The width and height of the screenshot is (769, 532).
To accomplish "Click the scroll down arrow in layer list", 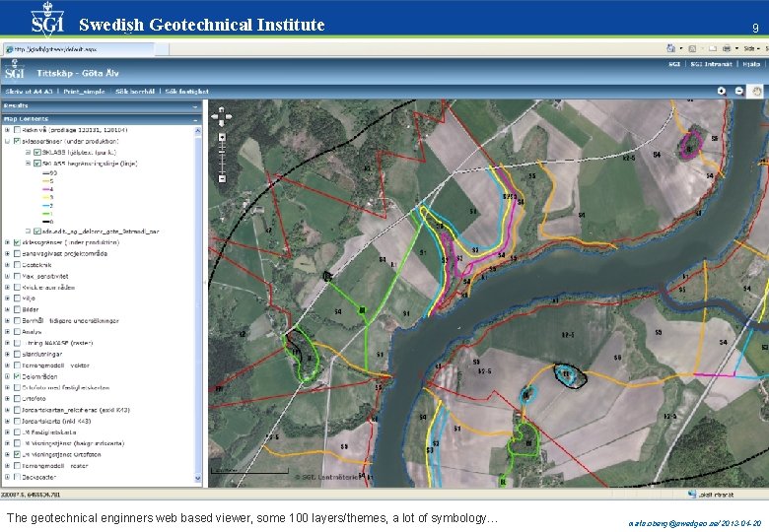I will (x=197, y=478).
